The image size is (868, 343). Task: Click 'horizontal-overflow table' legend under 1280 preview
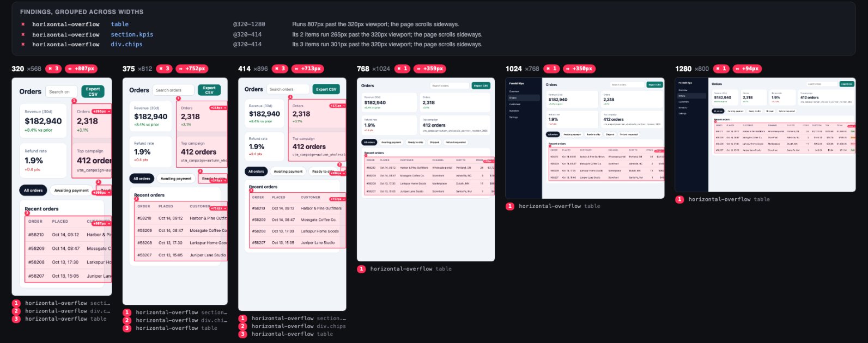(x=729, y=199)
